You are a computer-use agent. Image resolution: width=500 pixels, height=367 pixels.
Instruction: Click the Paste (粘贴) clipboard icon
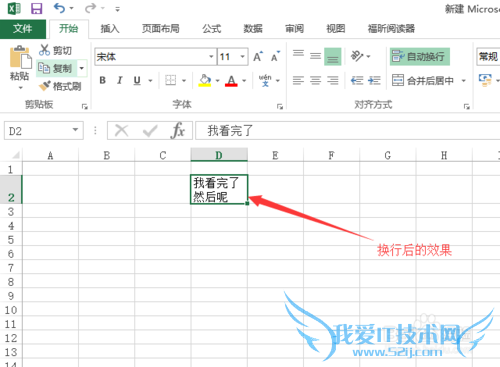[20, 57]
